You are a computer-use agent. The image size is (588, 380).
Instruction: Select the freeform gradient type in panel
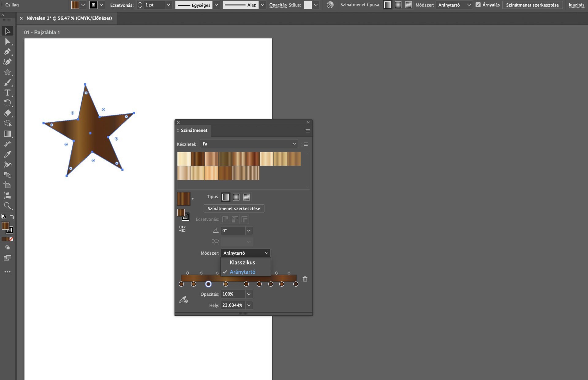(x=247, y=197)
